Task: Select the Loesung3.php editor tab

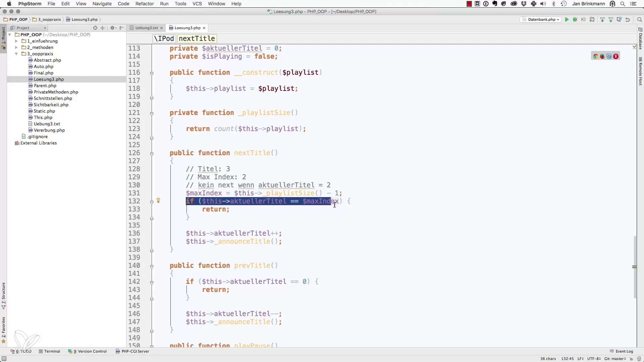Action: tap(187, 28)
